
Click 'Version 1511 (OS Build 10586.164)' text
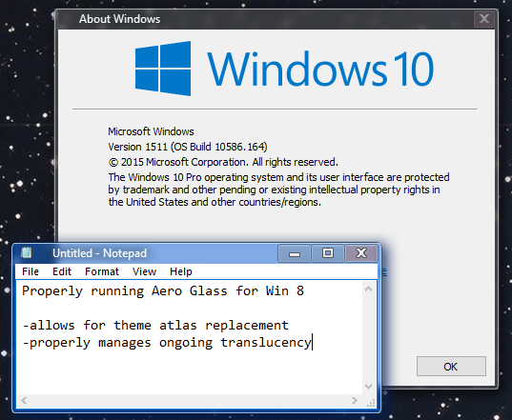(x=188, y=147)
